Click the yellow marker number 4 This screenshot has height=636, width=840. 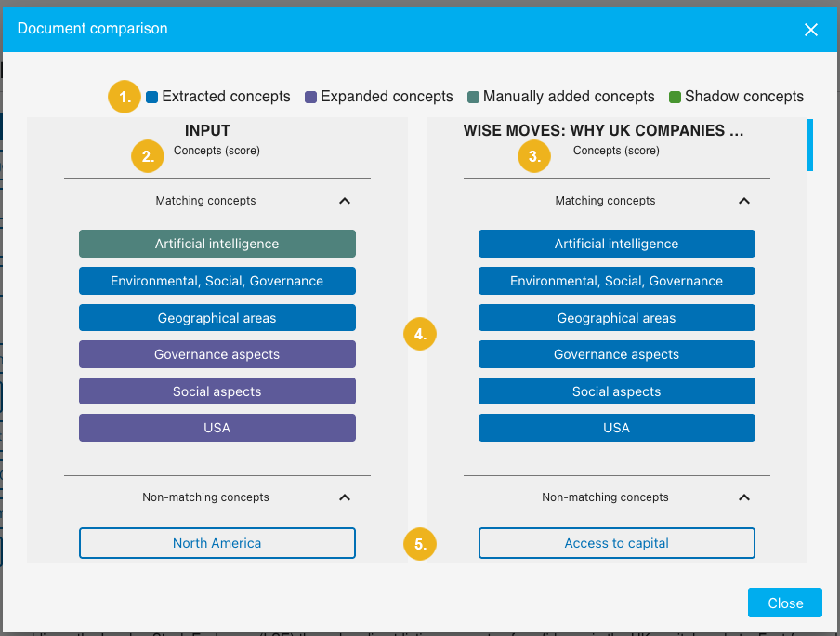coord(420,334)
